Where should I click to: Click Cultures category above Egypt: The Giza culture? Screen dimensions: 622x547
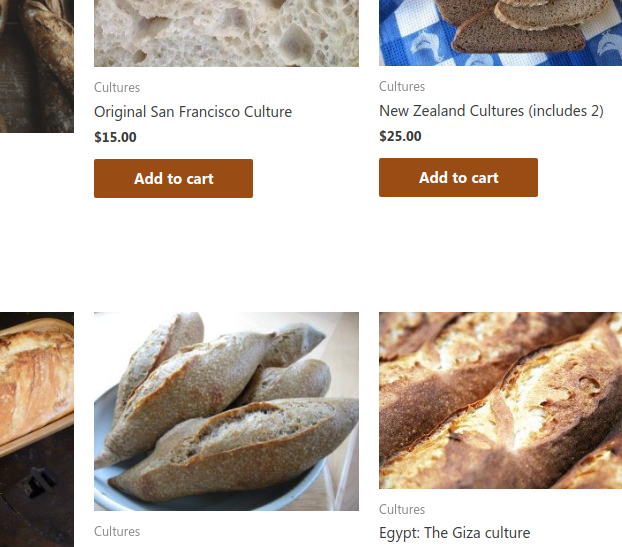(402, 509)
